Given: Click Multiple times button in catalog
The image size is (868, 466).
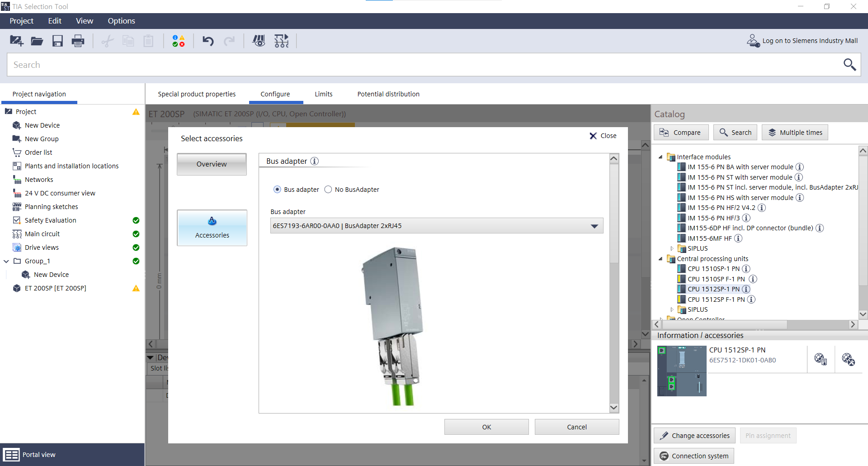Looking at the screenshot, I should click(795, 133).
